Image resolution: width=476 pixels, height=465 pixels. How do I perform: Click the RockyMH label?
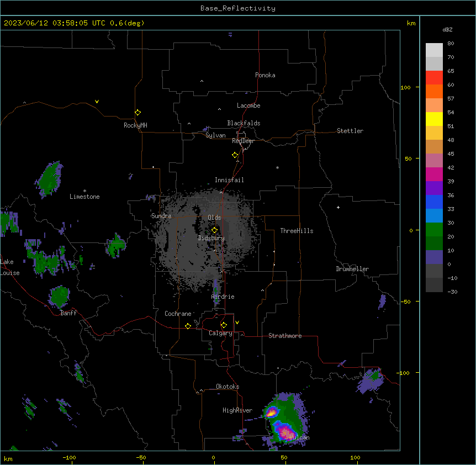click(x=135, y=125)
